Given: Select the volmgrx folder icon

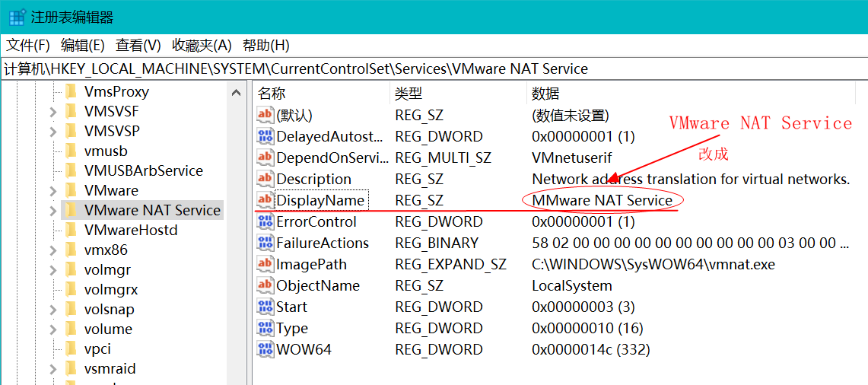Looking at the screenshot, I should [71, 289].
